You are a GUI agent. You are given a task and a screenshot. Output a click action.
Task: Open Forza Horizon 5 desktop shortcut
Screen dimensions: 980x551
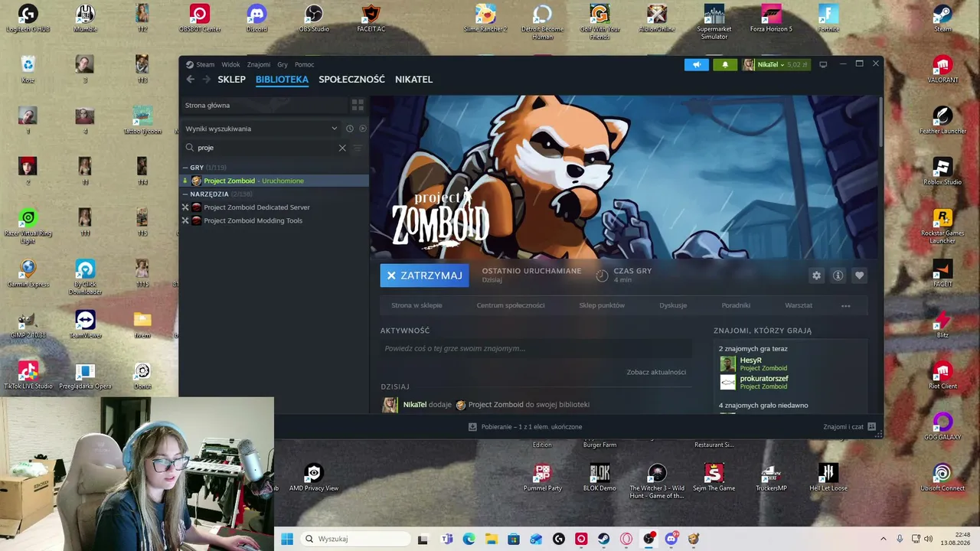coord(771,18)
